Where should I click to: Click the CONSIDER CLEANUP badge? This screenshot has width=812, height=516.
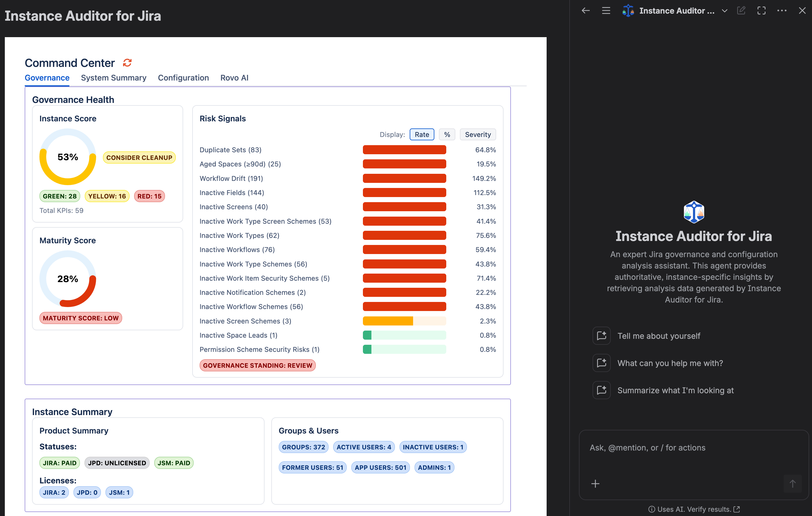tap(139, 158)
